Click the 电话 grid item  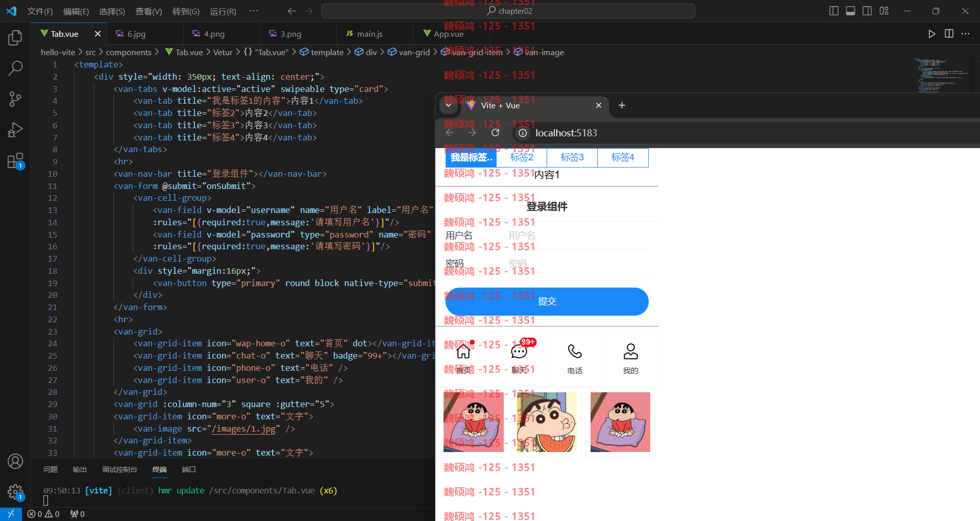tap(575, 359)
